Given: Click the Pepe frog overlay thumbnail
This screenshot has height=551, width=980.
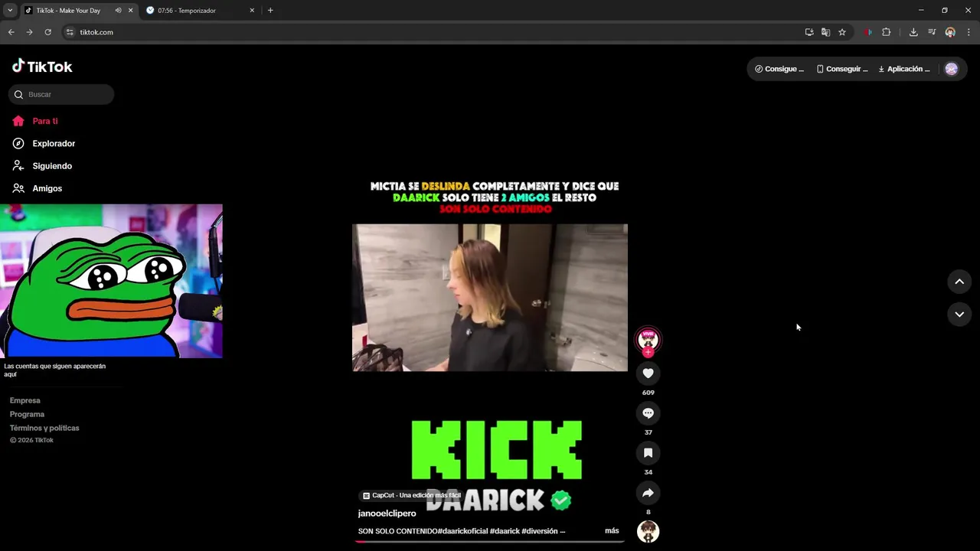Looking at the screenshot, I should tap(111, 281).
